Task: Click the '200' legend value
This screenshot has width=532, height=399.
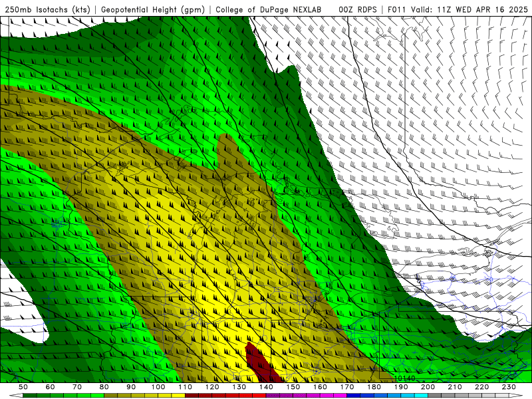Action: tap(428, 387)
